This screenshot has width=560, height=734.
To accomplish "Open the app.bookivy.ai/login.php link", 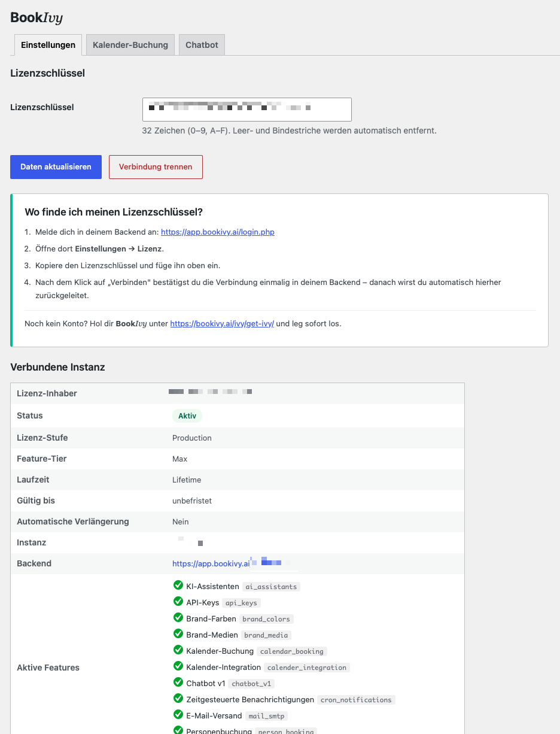I will (218, 232).
